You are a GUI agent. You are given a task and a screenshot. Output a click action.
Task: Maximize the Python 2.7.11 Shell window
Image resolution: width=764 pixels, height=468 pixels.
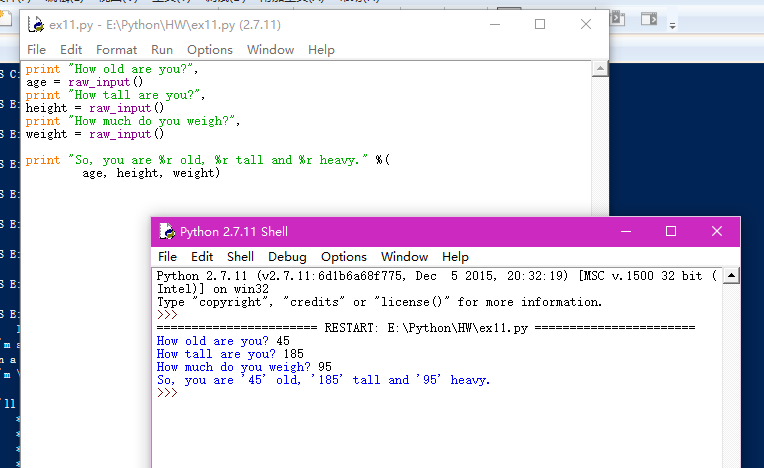point(671,231)
